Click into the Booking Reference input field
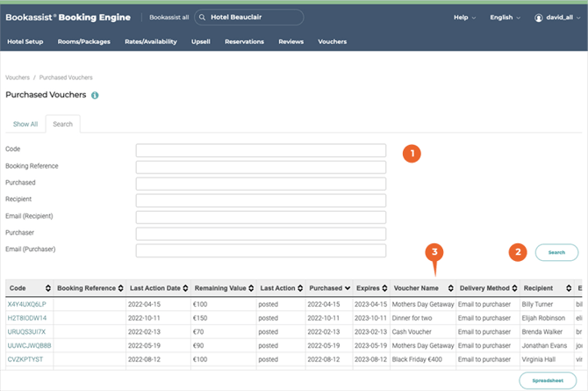The height and width of the screenshot is (391, 588). pos(261,167)
